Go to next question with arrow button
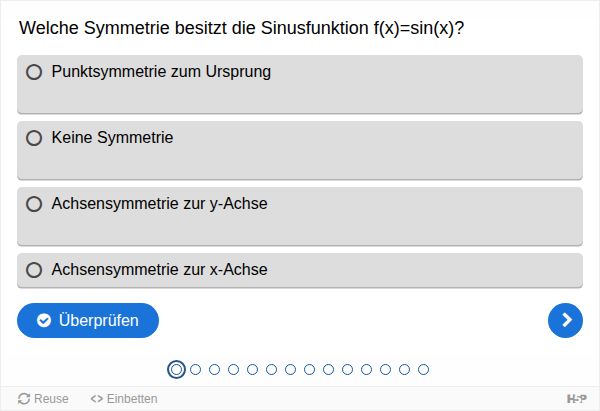Image resolution: width=600 pixels, height=411 pixels. pos(565,320)
